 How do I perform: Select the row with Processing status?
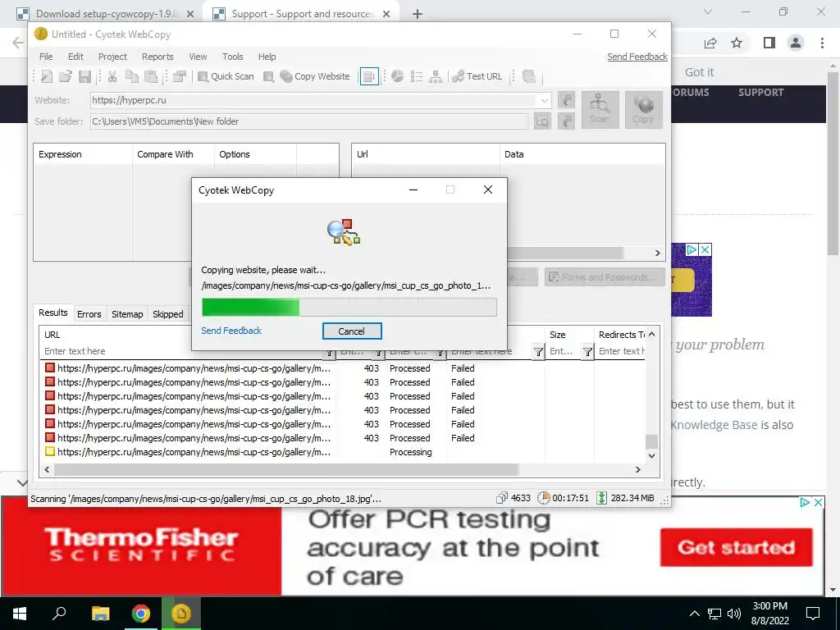click(x=343, y=452)
